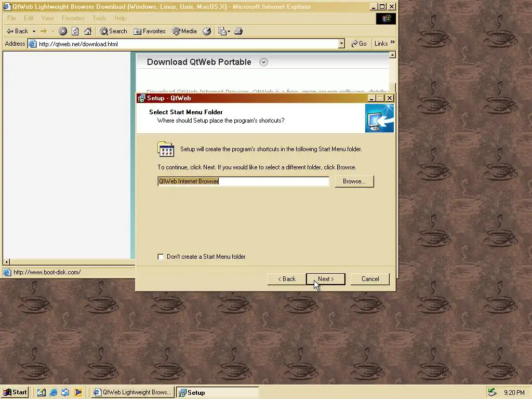Open the Back history dropdown arrow
The height and width of the screenshot is (399, 532).
[x=34, y=31]
